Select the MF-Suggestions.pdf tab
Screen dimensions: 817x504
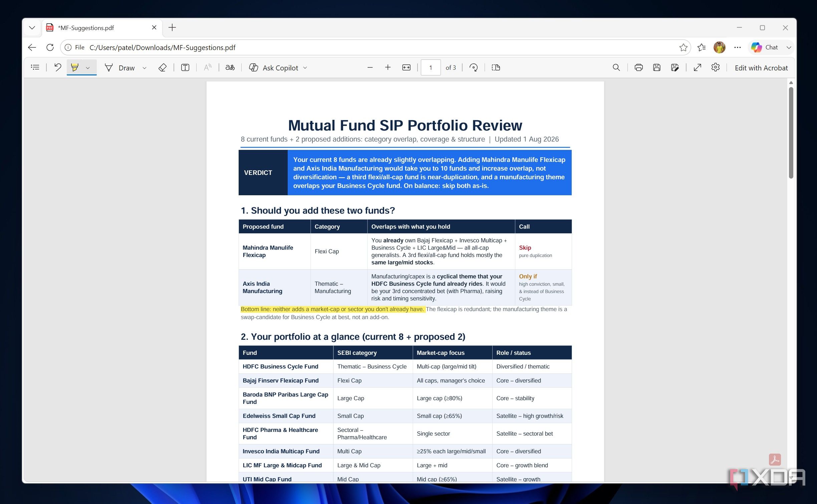pyautogui.click(x=102, y=28)
